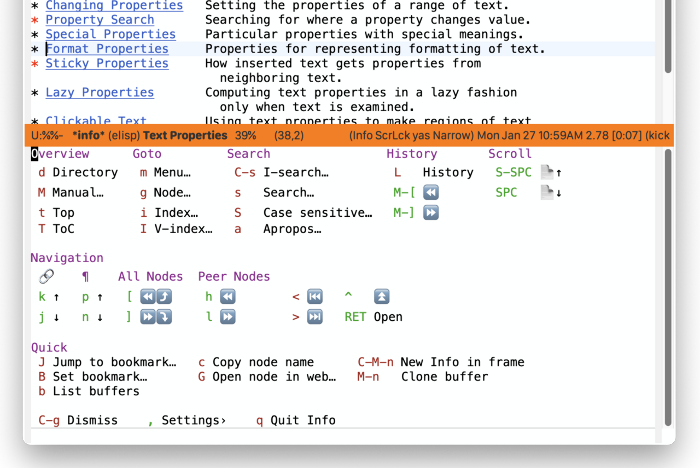
Task: Expand the Settings submenu
Action: pos(193,420)
